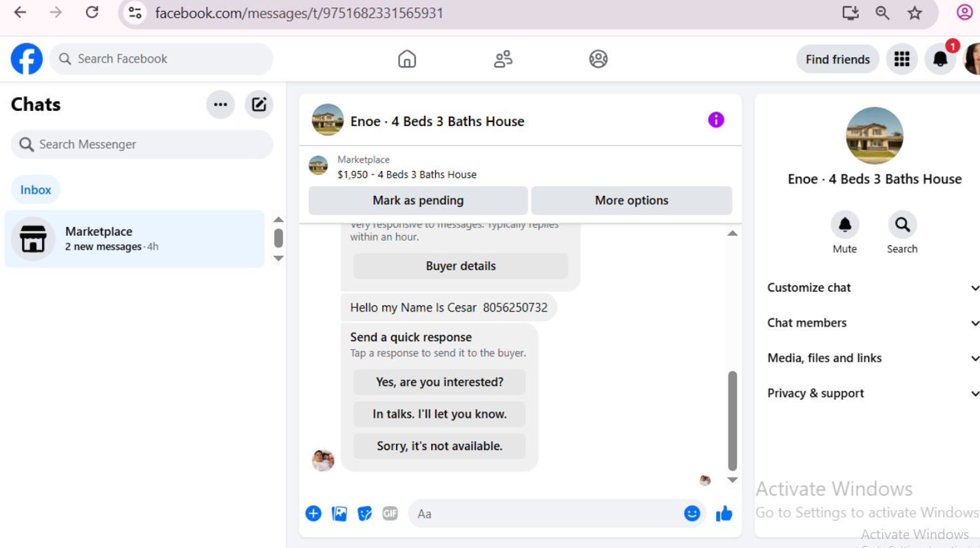This screenshot has height=548, width=980.
Task: Click the install app icon in address bar
Action: (851, 13)
